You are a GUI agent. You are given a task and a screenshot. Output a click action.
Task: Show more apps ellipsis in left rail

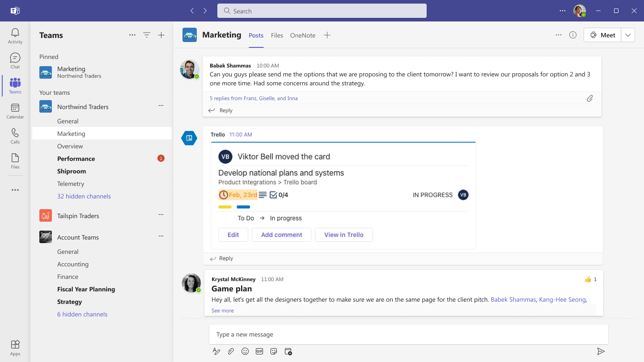pyautogui.click(x=15, y=190)
